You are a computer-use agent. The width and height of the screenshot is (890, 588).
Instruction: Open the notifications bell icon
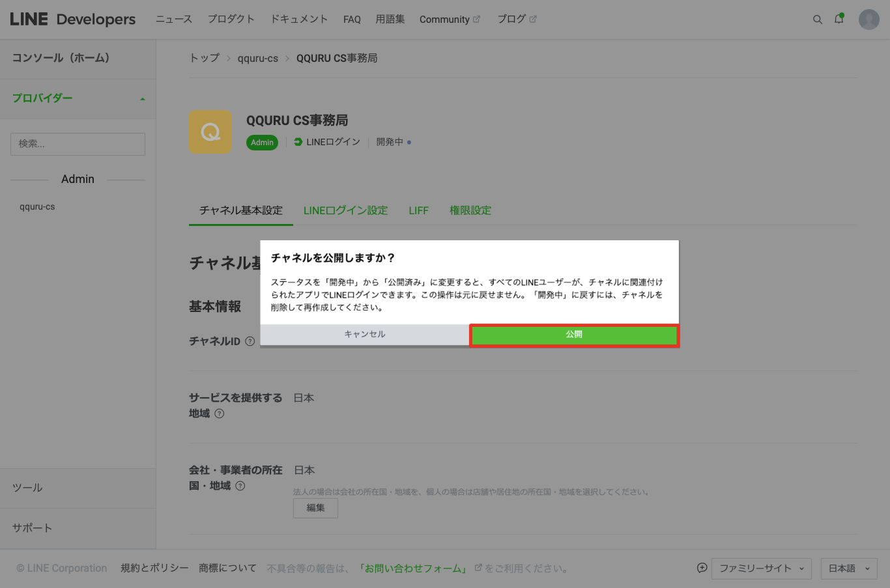coord(839,20)
